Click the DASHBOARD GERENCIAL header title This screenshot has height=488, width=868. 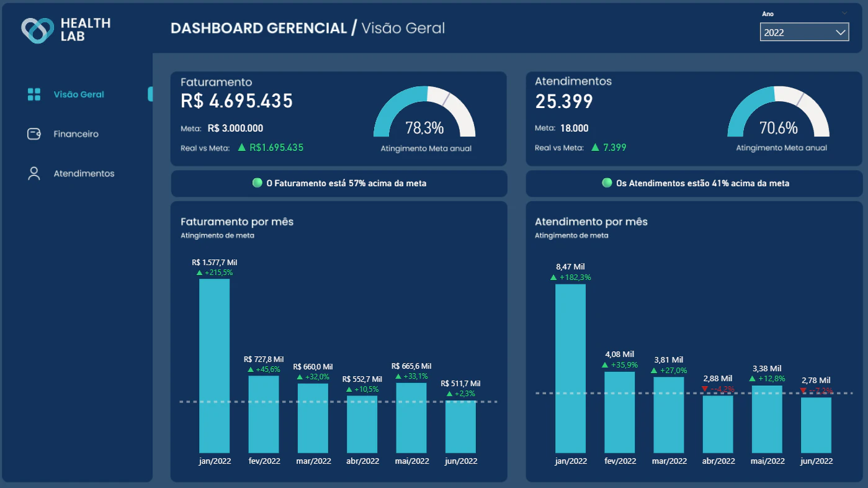pyautogui.click(x=259, y=28)
